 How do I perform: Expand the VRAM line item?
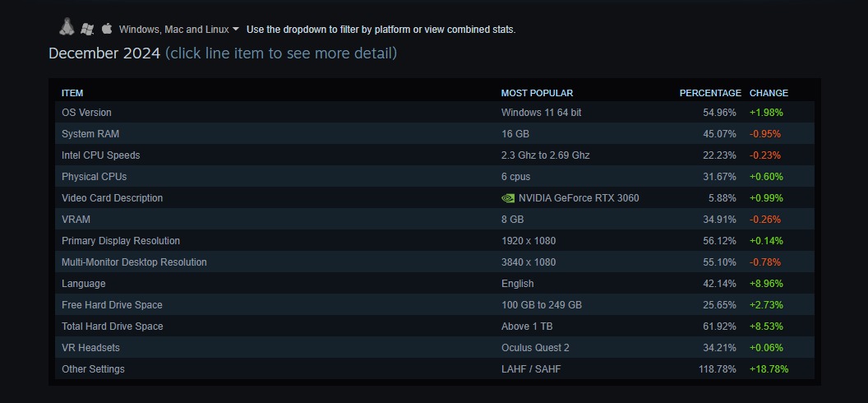point(435,220)
